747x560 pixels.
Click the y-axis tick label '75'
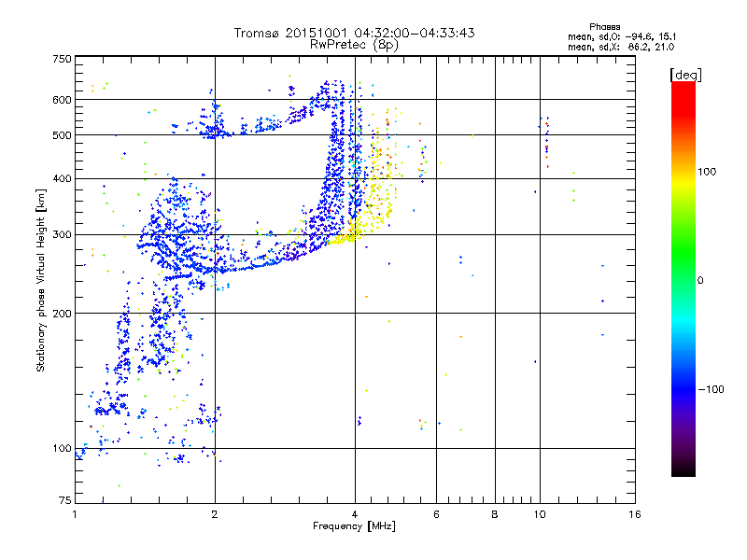65,500
